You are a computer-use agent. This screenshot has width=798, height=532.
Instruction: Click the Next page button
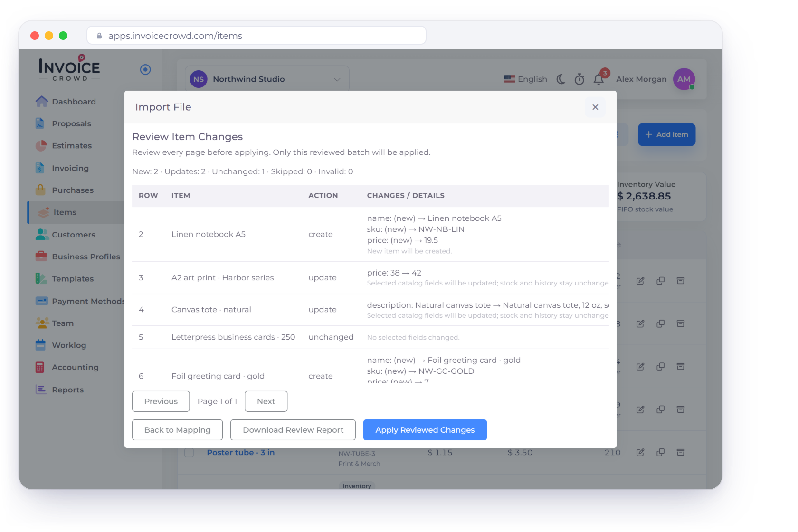[266, 401]
